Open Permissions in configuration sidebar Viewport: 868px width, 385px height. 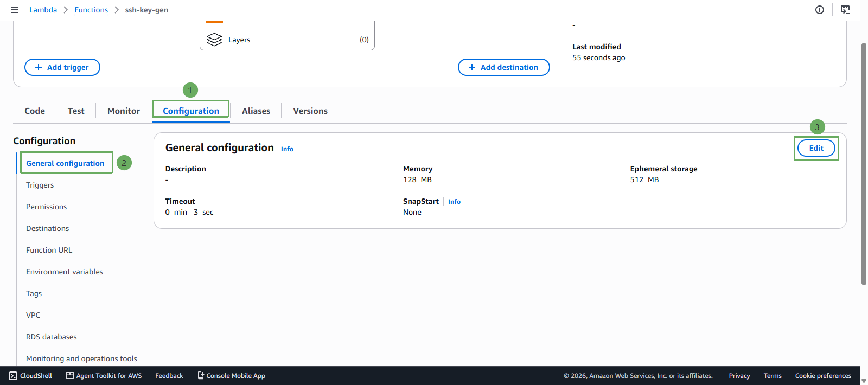(x=47, y=207)
